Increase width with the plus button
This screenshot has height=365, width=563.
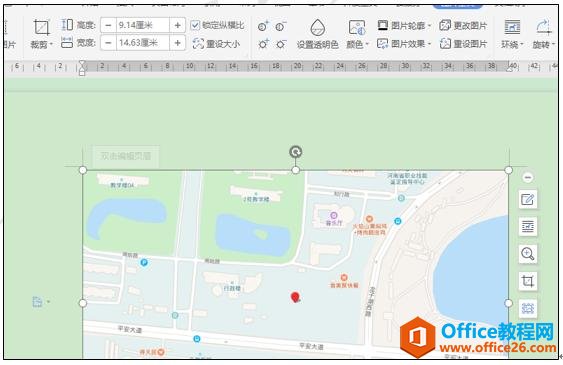[177, 43]
